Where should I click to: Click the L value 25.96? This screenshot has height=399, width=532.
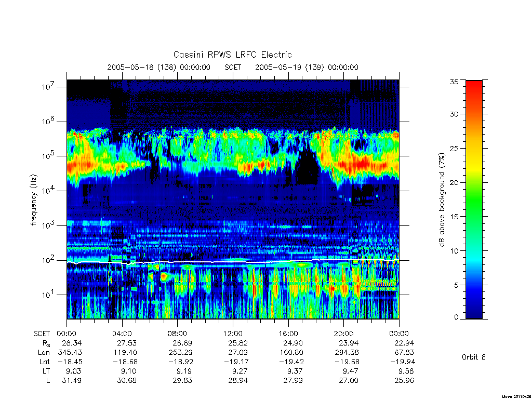404,380
